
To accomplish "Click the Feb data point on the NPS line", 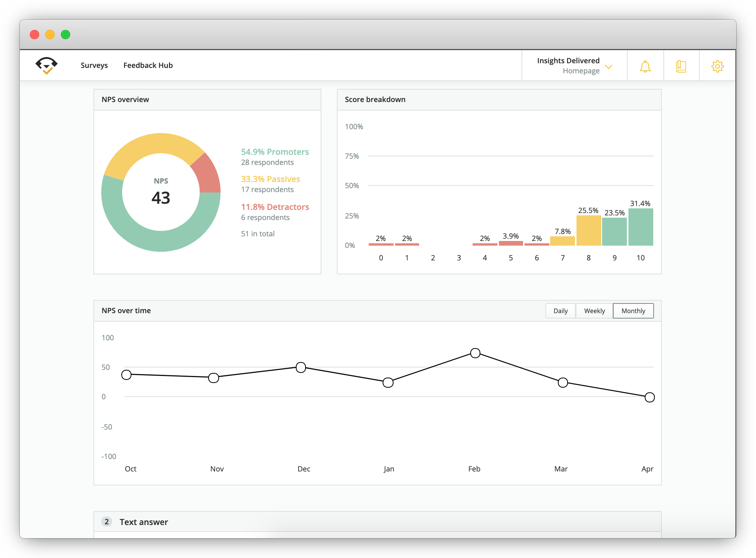I will (475, 353).
